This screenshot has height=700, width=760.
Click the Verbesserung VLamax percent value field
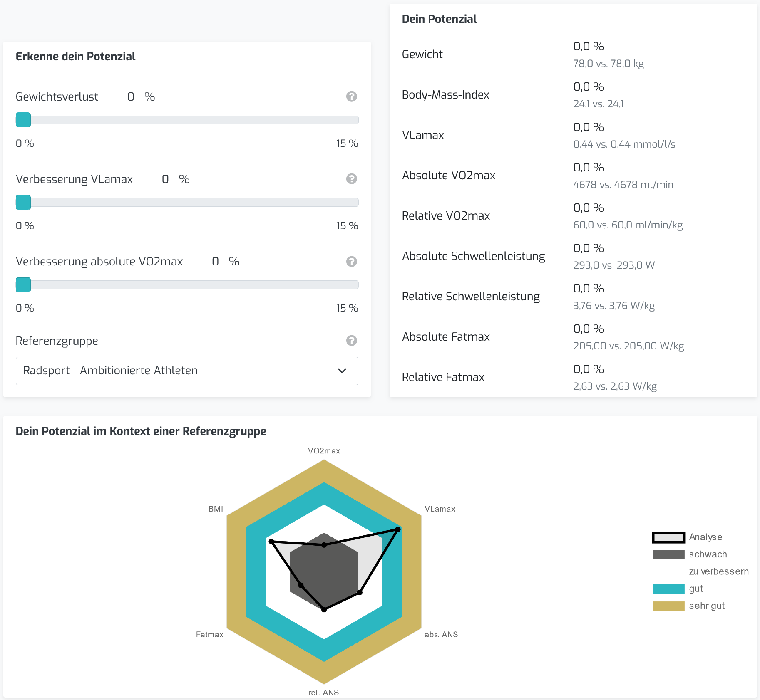[166, 179]
